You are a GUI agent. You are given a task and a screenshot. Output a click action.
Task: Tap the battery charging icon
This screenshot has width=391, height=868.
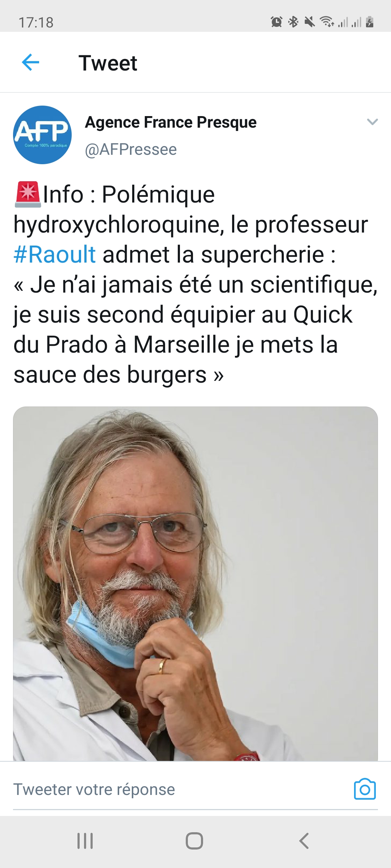pos(370,22)
